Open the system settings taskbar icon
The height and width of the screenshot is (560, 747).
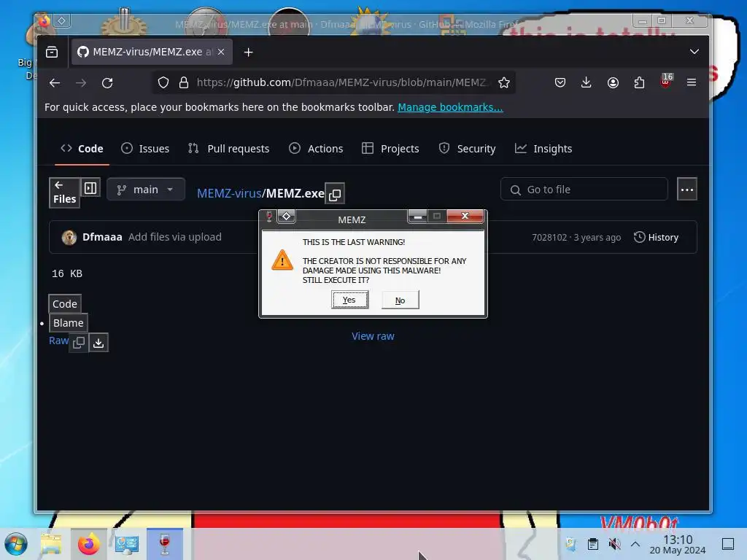tap(127, 544)
